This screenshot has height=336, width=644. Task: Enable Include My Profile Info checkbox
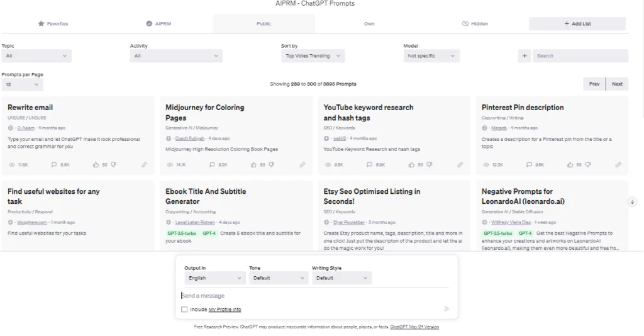click(184, 310)
